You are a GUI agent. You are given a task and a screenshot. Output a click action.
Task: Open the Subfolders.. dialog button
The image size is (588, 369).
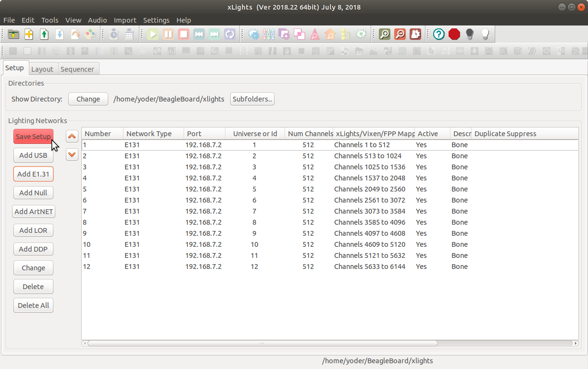[252, 99]
